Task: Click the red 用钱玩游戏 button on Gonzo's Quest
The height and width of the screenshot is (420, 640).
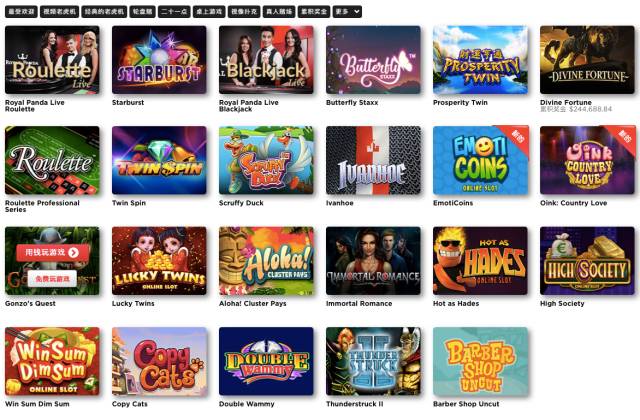Action: click(x=53, y=253)
